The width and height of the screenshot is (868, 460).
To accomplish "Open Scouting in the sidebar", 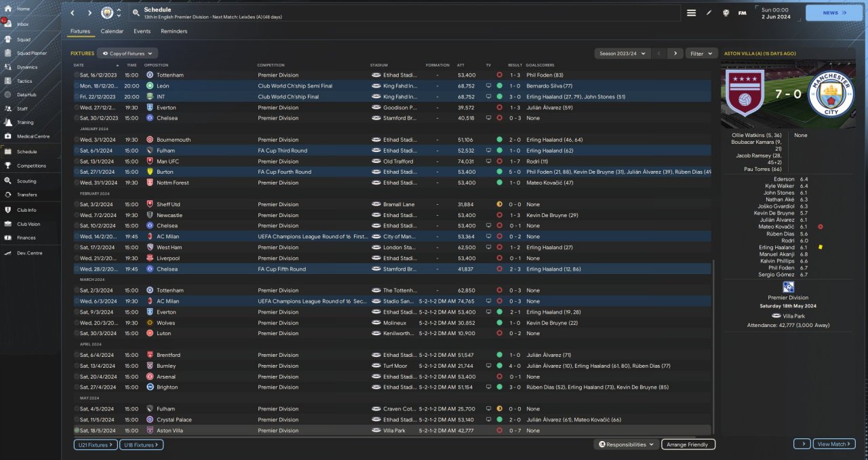I will coord(26,181).
